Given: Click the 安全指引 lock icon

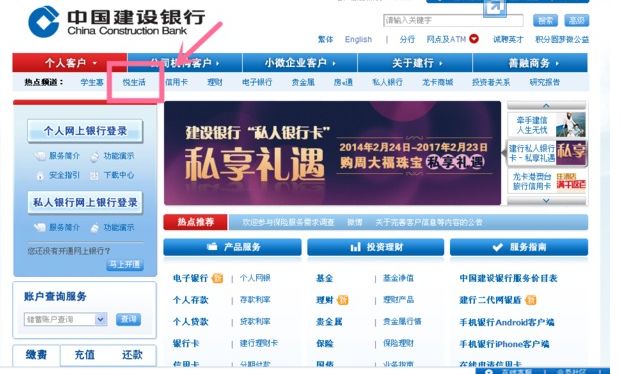Looking at the screenshot, I should tap(40, 176).
